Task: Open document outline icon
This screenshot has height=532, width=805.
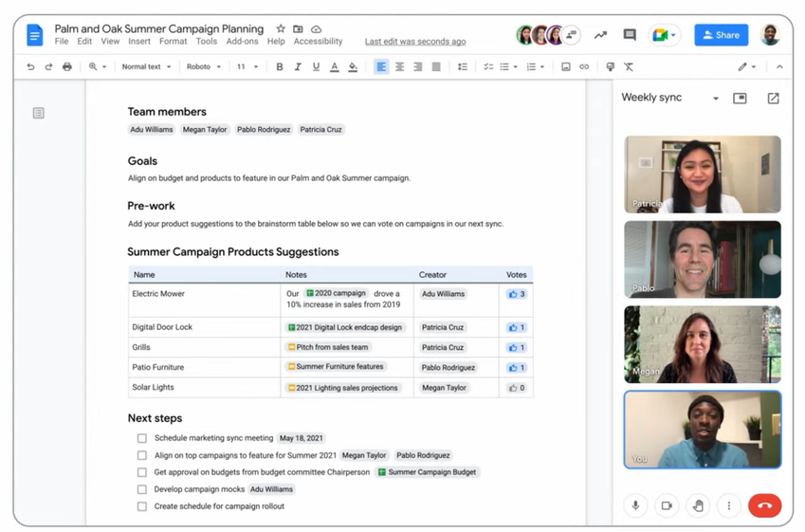Action: 38,113
